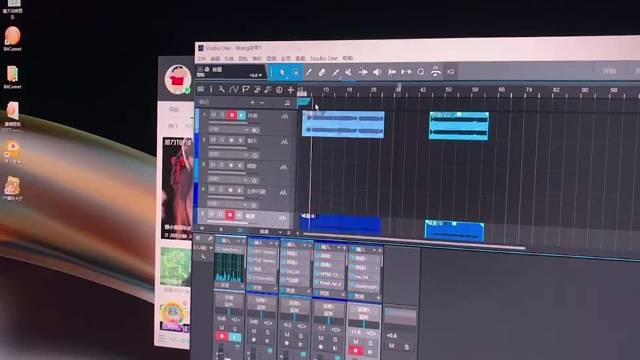Click the mixer wrench settings icon
Screen dimensions: 640x360
[203, 256]
